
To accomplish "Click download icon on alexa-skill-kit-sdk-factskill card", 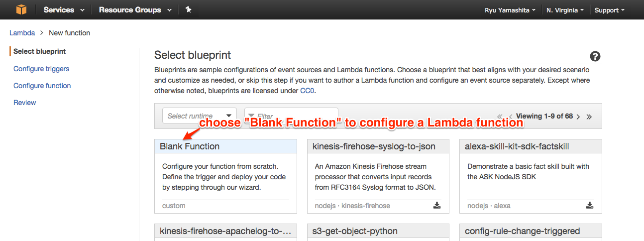I will pyautogui.click(x=589, y=205).
